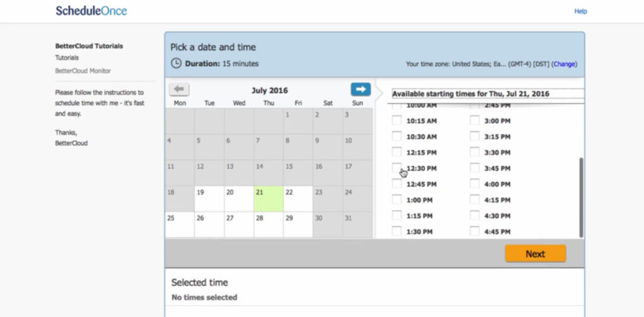Click the next month blue arrow
The height and width of the screenshot is (317, 644).
pyautogui.click(x=360, y=89)
